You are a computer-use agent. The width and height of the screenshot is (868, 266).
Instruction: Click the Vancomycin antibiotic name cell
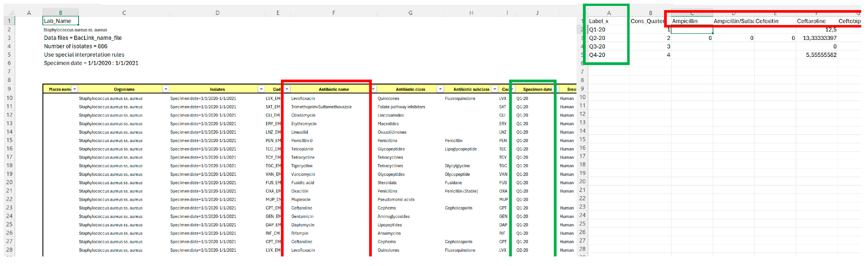pos(303,174)
